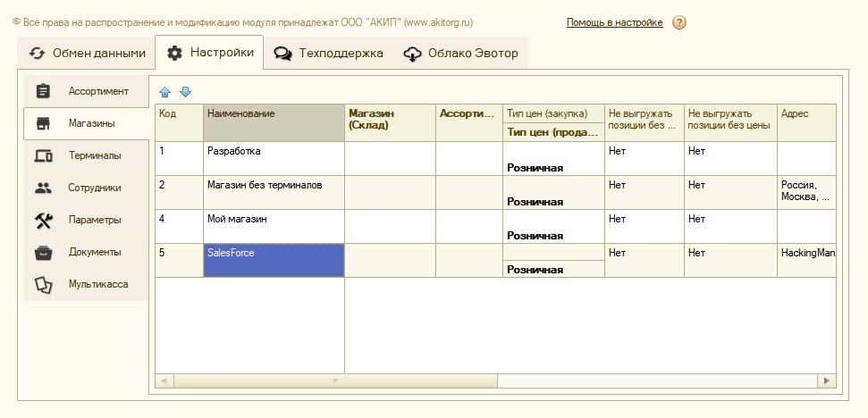Switch to the Обмен данными tab
The image size is (868, 418).
pos(87,53)
